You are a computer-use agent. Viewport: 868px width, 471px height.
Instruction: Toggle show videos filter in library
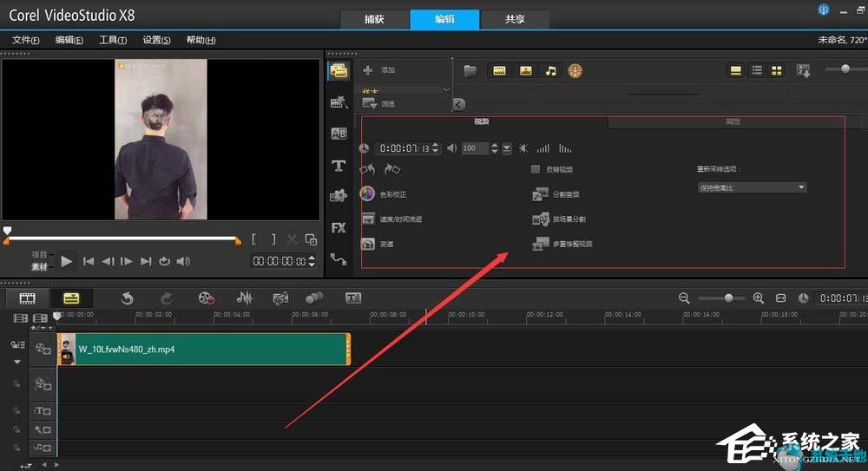click(x=499, y=71)
